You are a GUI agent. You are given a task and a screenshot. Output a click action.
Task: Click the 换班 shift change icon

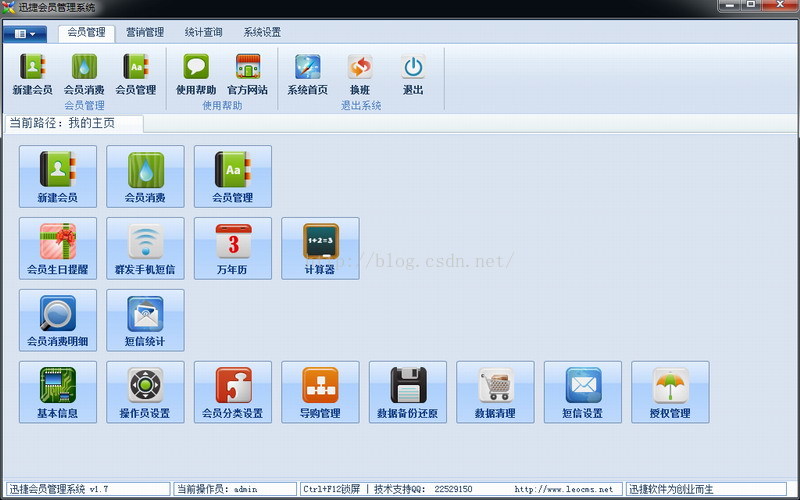pyautogui.click(x=360, y=72)
